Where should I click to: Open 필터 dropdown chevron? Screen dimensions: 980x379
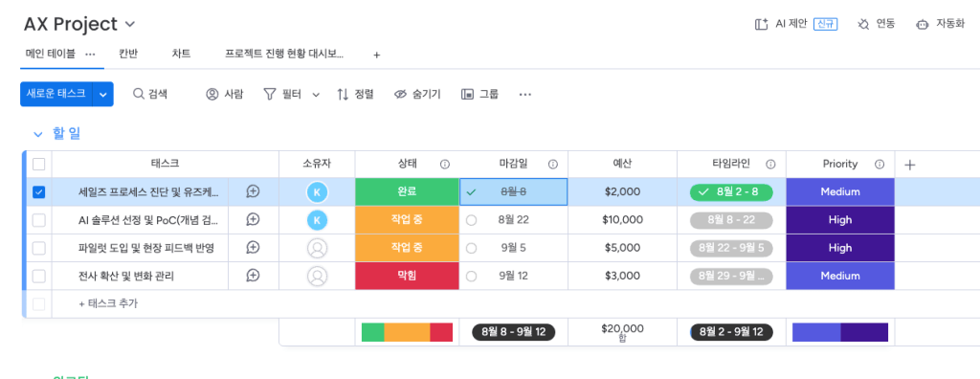316,95
